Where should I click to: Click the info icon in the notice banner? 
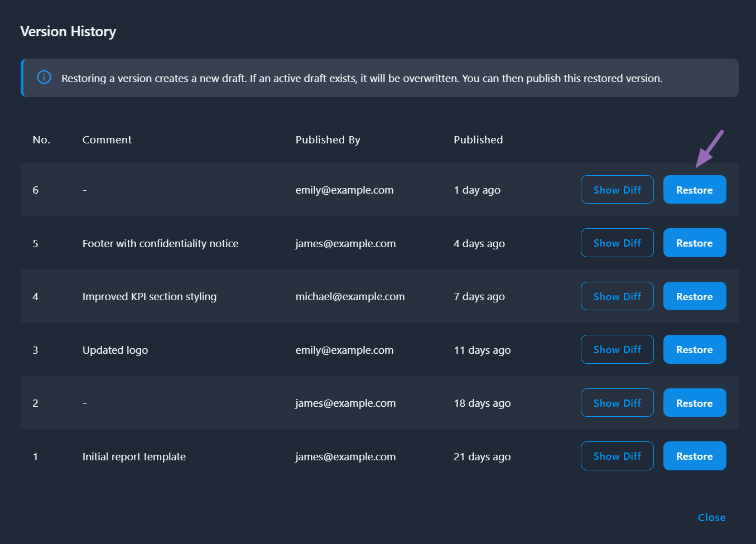tap(44, 77)
